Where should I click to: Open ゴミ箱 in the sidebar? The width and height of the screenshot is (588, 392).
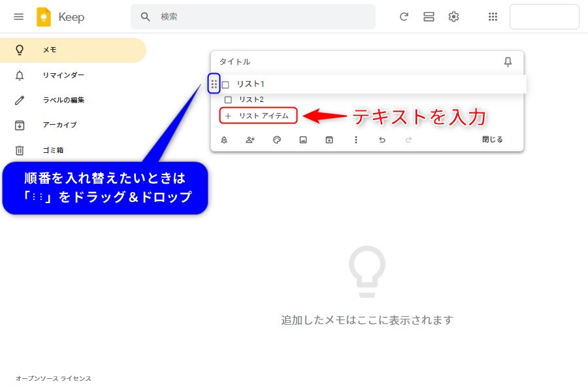73,150
